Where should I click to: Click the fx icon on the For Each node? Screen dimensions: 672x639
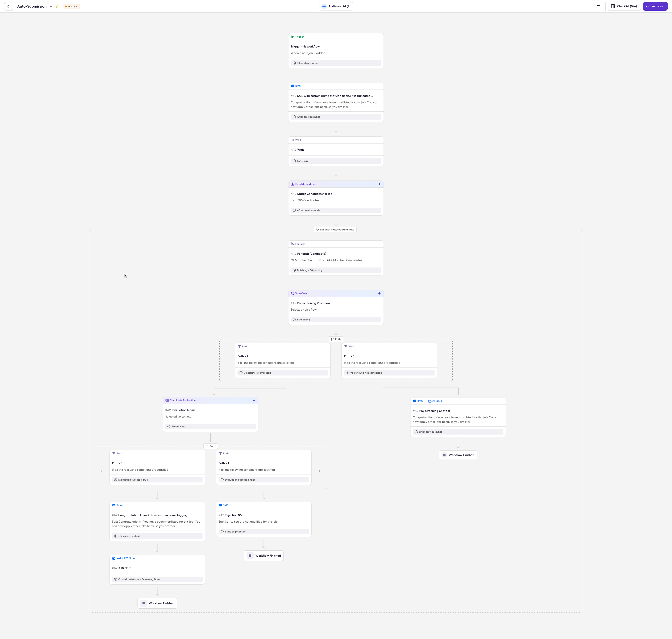coord(292,244)
